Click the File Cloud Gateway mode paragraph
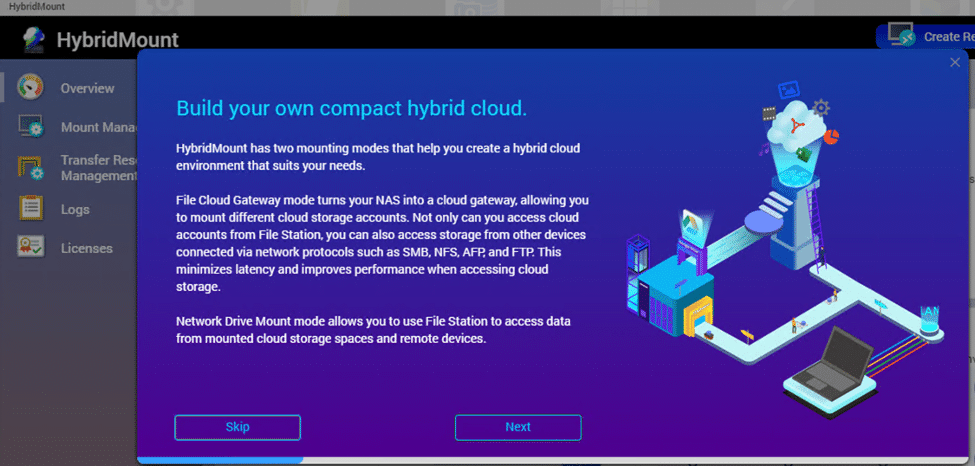The height and width of the screenshot is (466, 977). tap(382, 244)
